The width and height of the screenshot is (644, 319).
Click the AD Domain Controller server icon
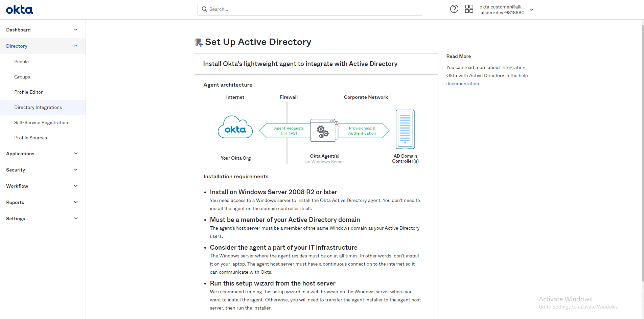coord(405,129)
